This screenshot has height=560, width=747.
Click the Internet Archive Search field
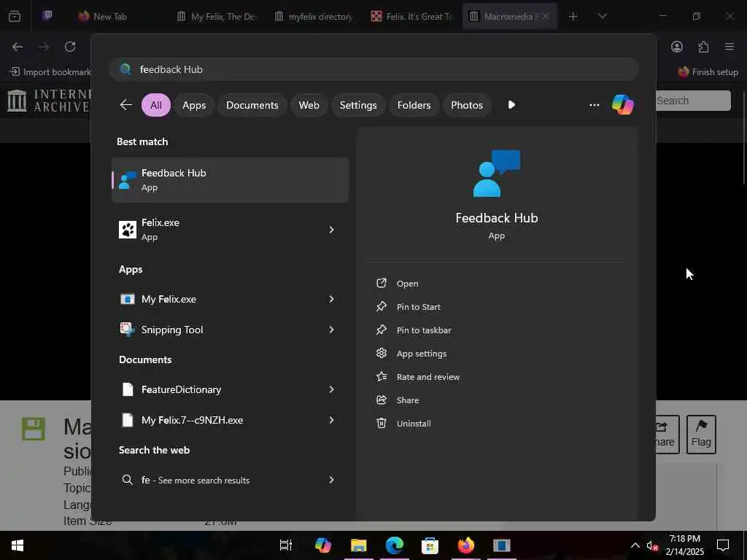point(692,101)
